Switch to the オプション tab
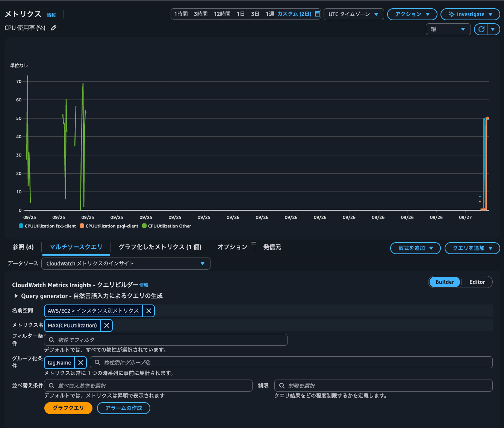Image resolution: width=504 pixels, height=428 pixels. click(x=232, y=247)
